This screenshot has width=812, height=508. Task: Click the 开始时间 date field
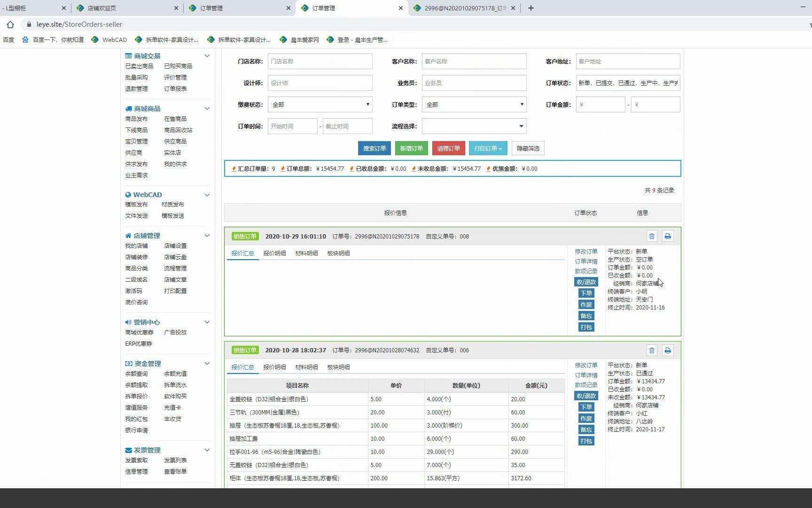pos(293,126)
